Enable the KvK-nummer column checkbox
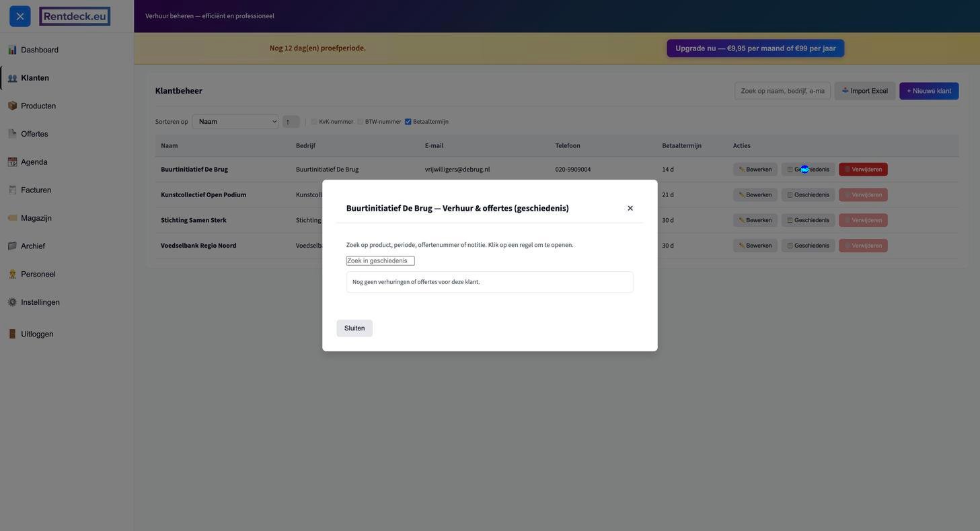Image resolution: width=980 pixels, height=531 pixels. [x=314, y=122]
